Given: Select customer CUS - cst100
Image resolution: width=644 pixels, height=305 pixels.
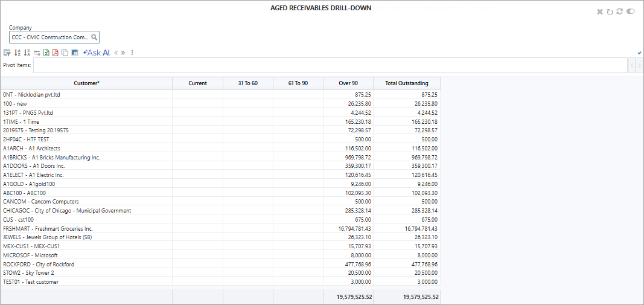Looking at the screenshot, I should (19, 219).
